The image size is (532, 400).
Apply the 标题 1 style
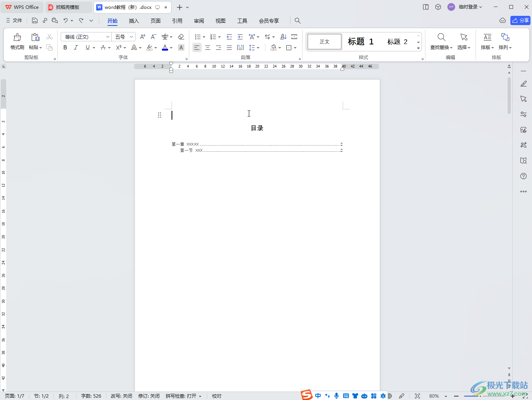click(x=360, y=41)
